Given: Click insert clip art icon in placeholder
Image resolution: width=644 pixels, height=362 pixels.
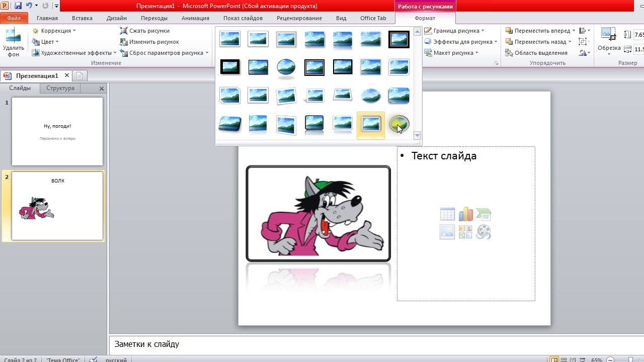Looking at the screenshot, I should click(x=465, y=232).
